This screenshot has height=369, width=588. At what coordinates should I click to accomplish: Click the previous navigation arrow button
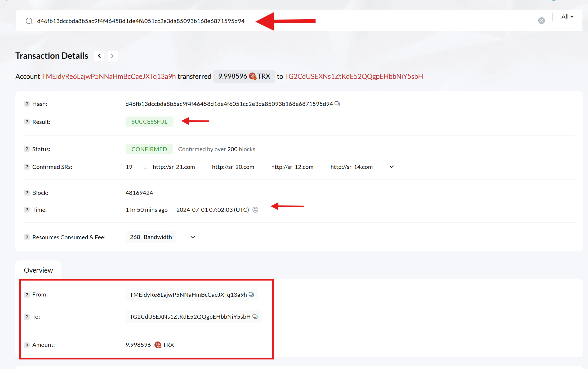pos(99,55)
